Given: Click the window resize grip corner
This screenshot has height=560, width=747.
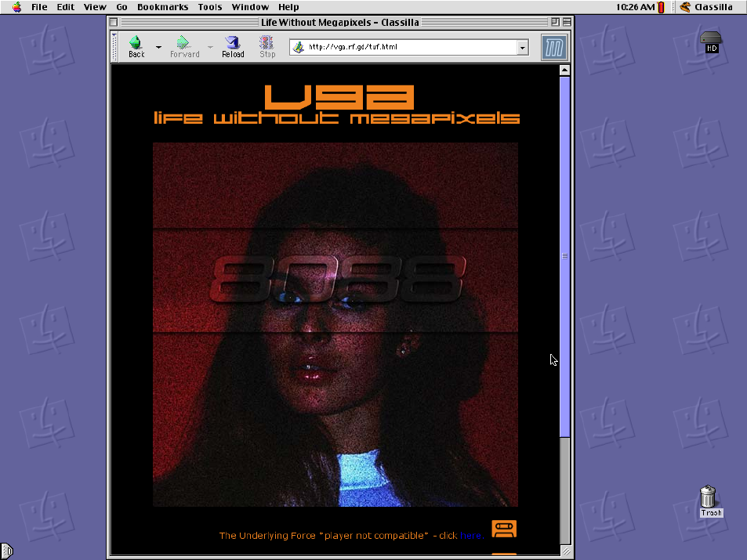Looking at the screenshot, I should pos(565,551).
